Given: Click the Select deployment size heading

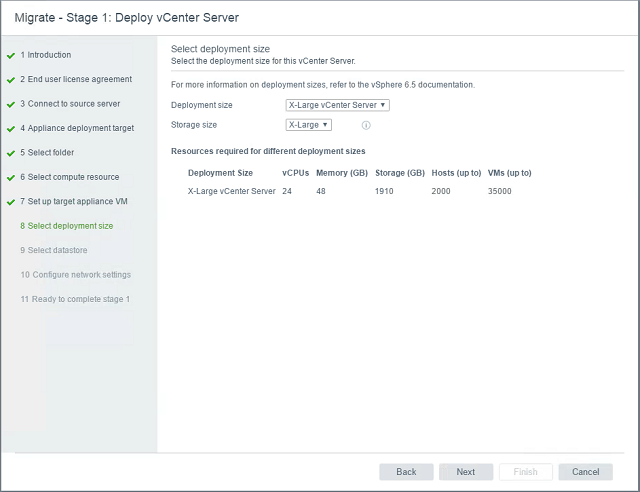Looking at the screenshot, I should pyautogui.click(x=220, y=49).
